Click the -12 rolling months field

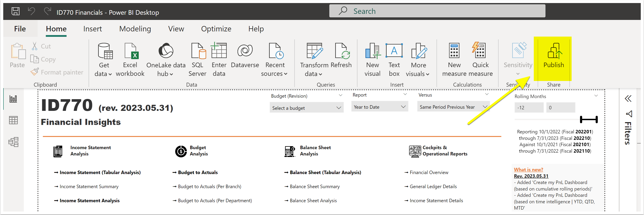(529, 107)
